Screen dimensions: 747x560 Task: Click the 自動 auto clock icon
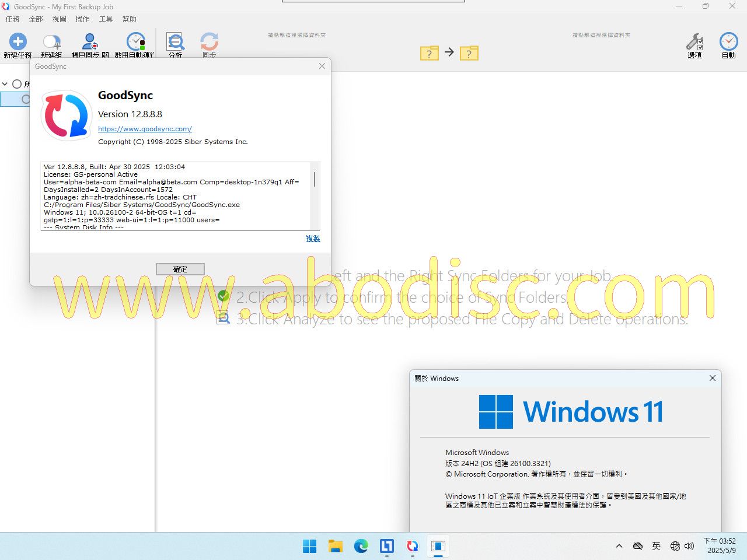728,41
